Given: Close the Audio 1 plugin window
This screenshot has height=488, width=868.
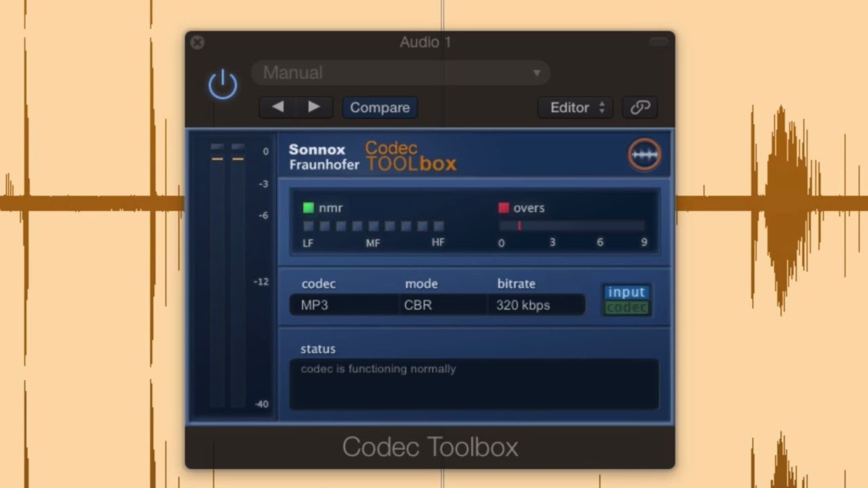Looking at the screenshot, I should [x=197, y=42].
